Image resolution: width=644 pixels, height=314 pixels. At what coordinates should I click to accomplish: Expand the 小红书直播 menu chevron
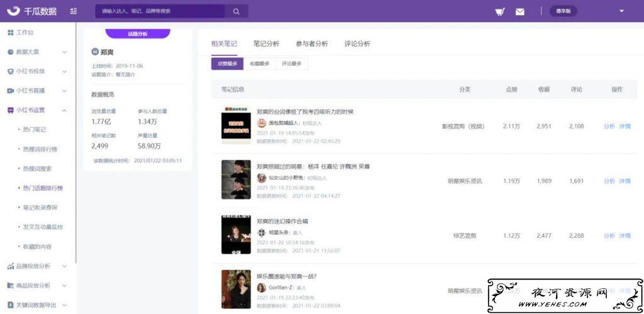click(x=65, y=91)
